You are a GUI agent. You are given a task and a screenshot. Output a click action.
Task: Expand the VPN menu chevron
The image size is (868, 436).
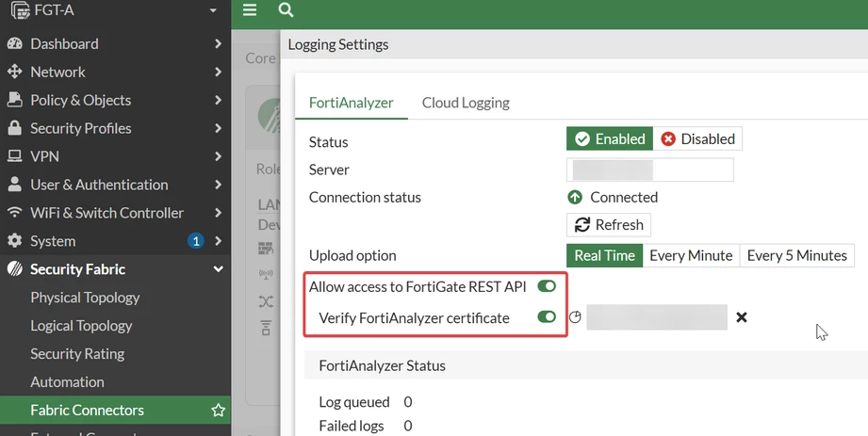pos(218,156)
